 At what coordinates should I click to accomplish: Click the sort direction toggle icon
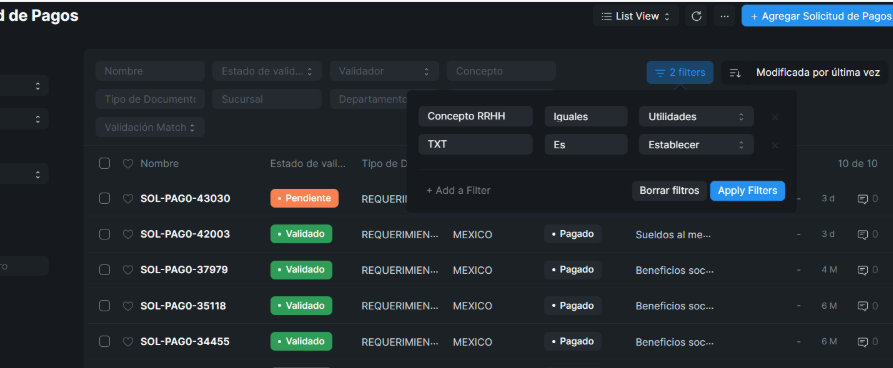pyautogui.click(x=735, y=73)
